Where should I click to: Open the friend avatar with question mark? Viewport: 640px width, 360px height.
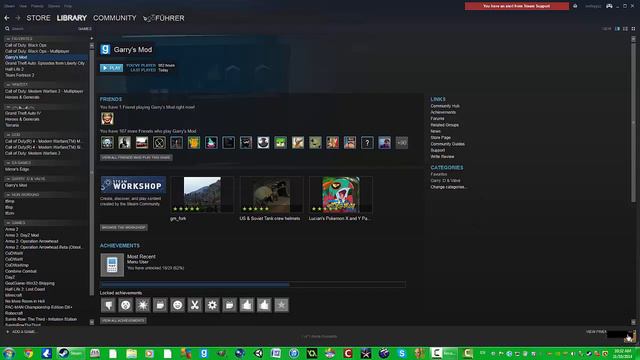tap(367, 142)
